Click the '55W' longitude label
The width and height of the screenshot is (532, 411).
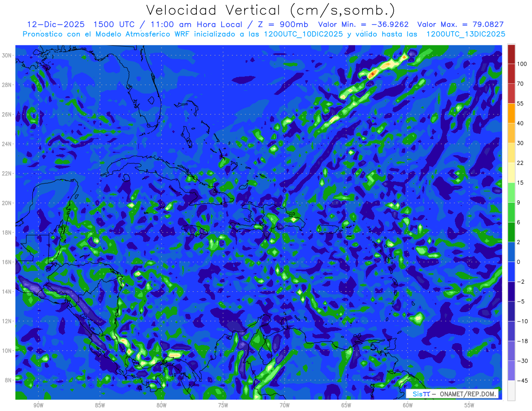(469, 406)
